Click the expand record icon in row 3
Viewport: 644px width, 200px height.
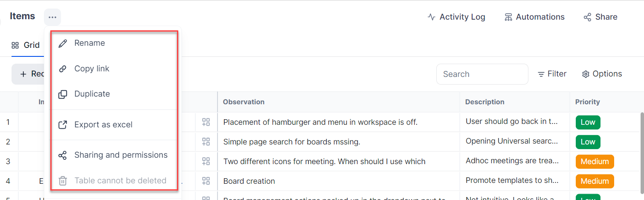[206, 162]
